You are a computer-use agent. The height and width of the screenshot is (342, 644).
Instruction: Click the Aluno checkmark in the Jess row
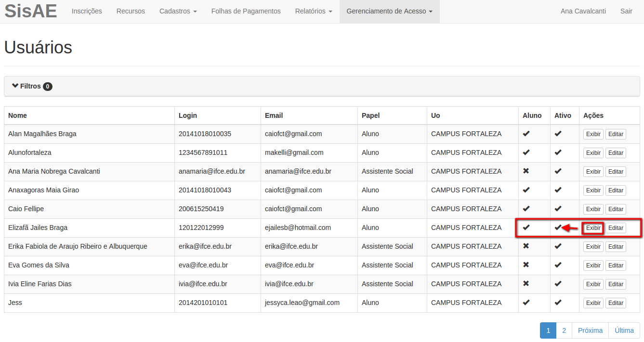526,303
